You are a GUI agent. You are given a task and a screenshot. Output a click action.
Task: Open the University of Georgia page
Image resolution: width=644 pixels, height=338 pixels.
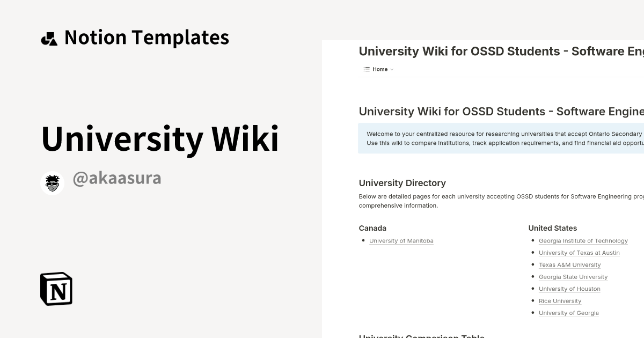tap(568, 313)
